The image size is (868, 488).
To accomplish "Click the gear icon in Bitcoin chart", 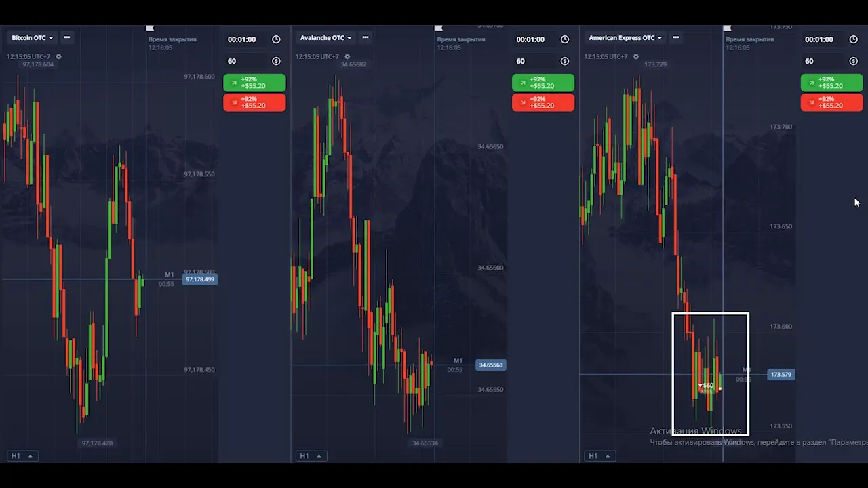I will tap(59, 57).
